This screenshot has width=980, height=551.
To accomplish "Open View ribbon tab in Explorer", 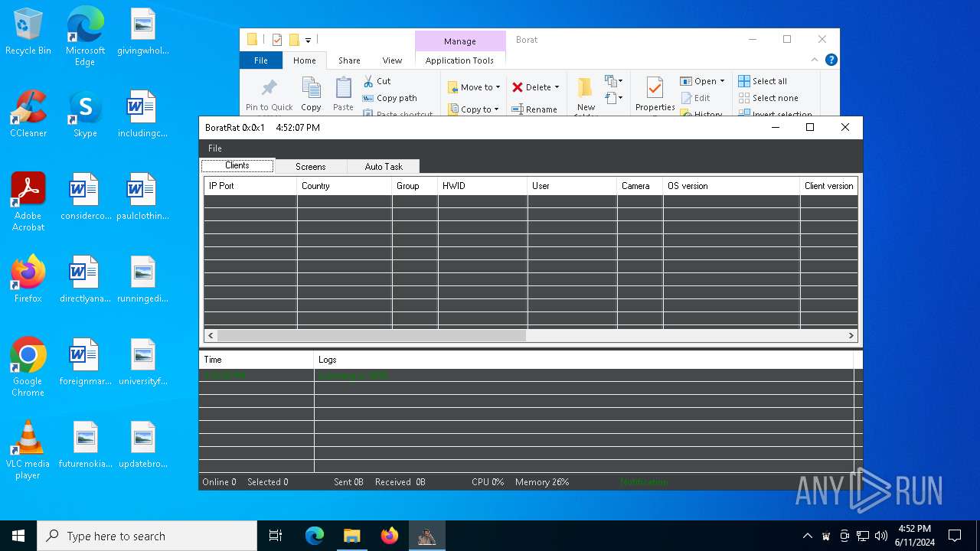I will 392,60.
